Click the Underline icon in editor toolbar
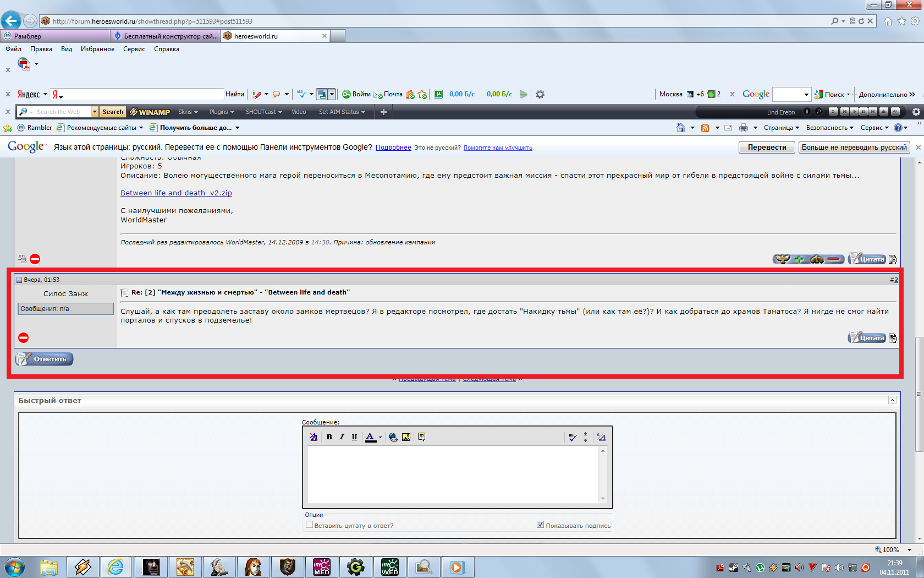The height and width of the screenshot is (578, 924). tap(354, 437)
